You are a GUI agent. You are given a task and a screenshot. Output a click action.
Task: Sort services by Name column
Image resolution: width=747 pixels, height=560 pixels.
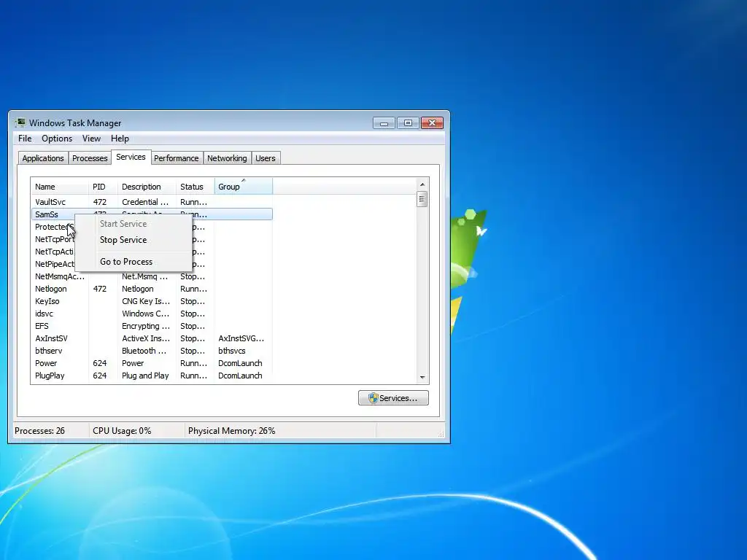click(60, 187)
